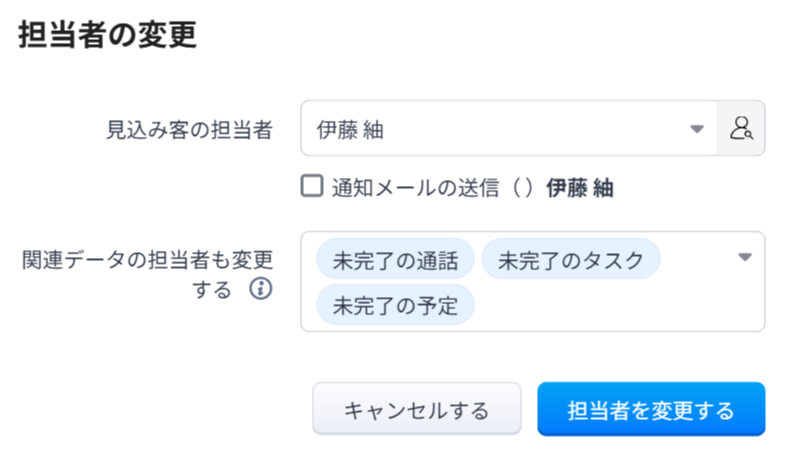This screenshot has width=787, height=450.
Task: Click the info icon next to related data label
Action: click(260, 290)
